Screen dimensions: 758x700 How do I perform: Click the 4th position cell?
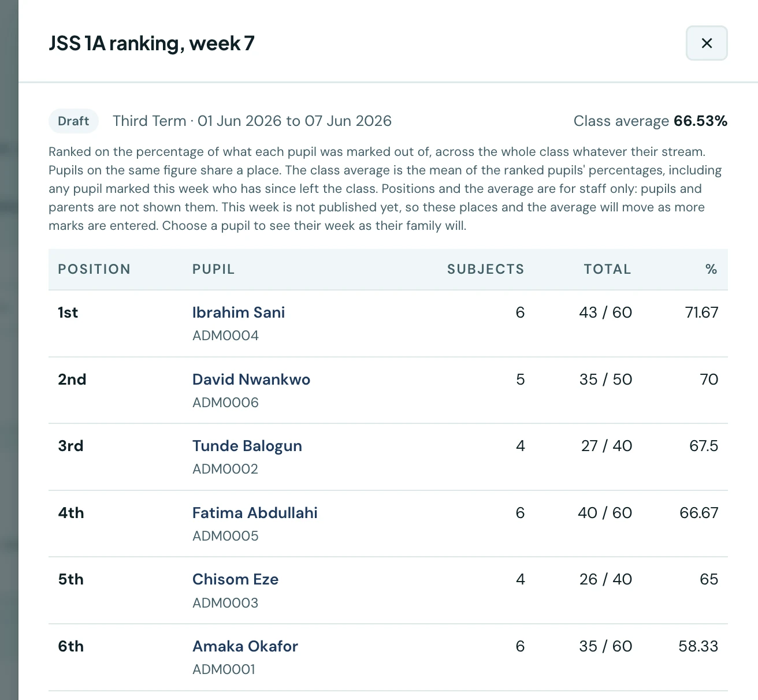[x=71, y=513]
